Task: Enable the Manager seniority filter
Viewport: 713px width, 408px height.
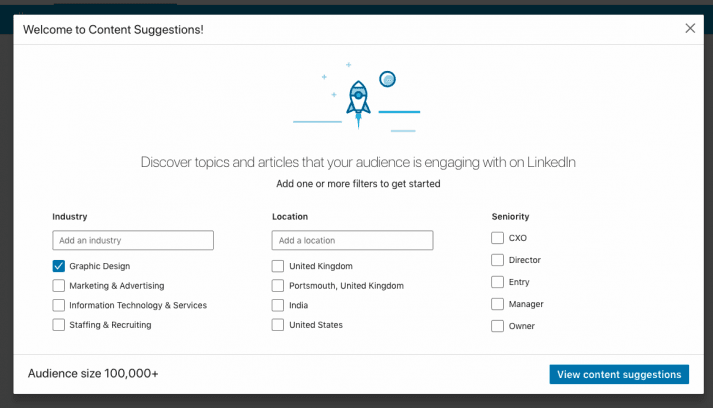Action: coord(498,304)
